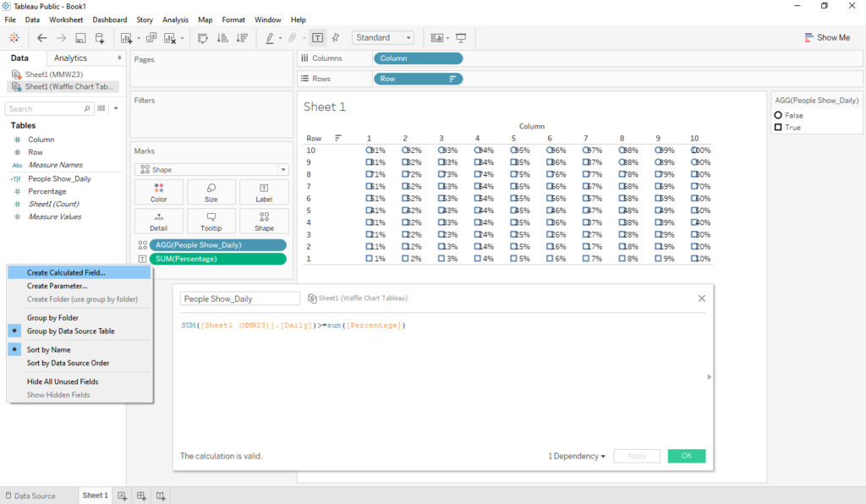
Task: Switch to the Data pane tab
Action: point(19,58)
